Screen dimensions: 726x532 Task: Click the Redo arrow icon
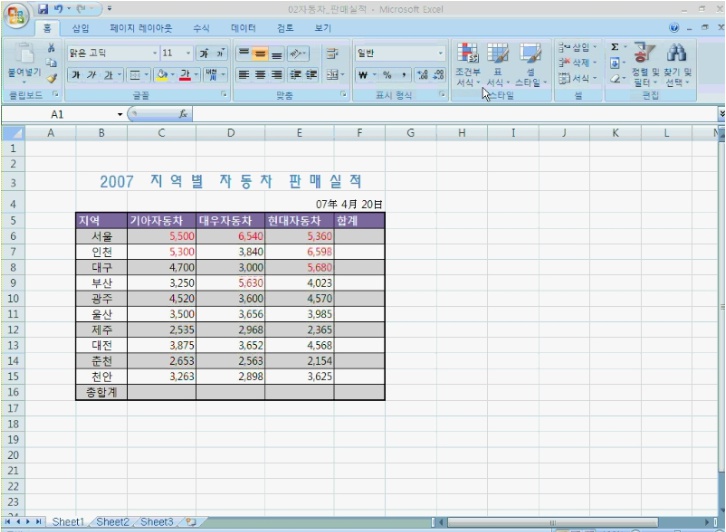(x=81, y=9)
